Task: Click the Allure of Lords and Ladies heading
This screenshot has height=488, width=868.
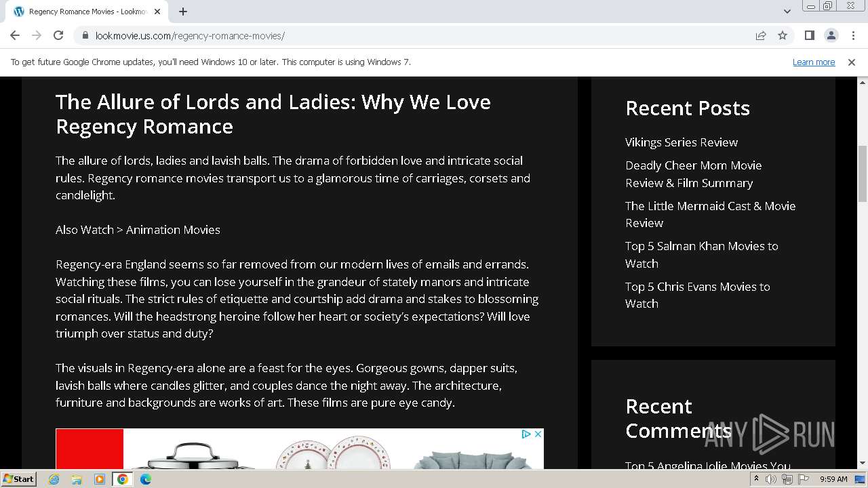Action: tap(273, 114)
